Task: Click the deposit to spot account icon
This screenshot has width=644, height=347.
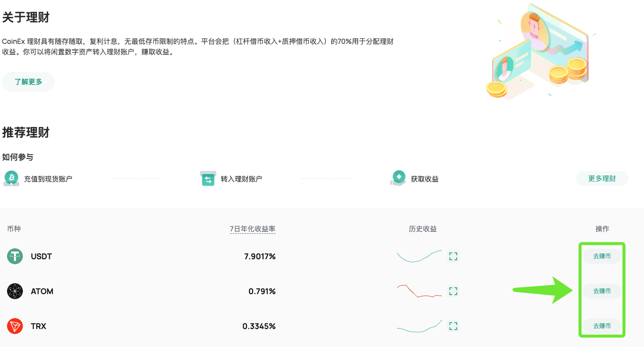Action: (x=11, y=178)
